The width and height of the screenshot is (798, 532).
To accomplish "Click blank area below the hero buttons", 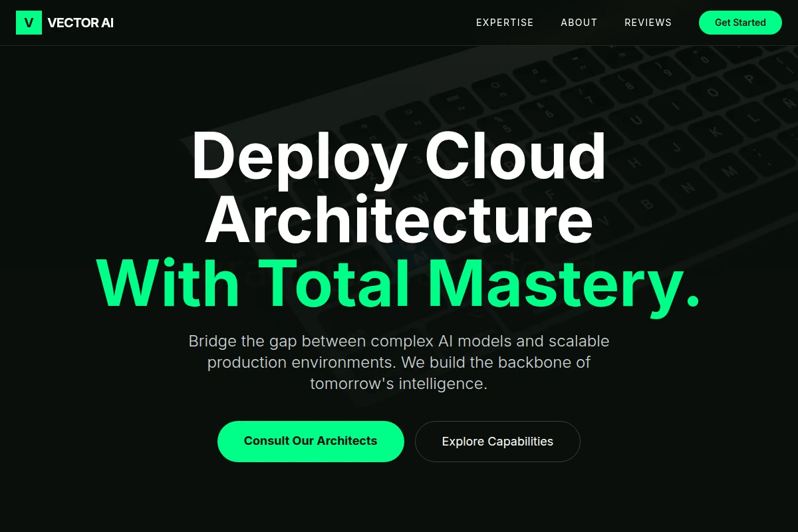I will [399, 499].
